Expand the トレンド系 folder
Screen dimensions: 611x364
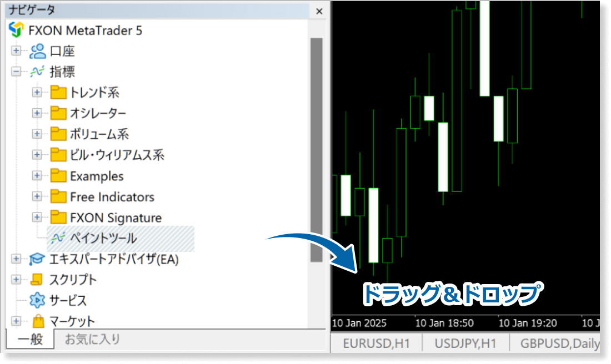pyautogui.click(x=37, y=92)
